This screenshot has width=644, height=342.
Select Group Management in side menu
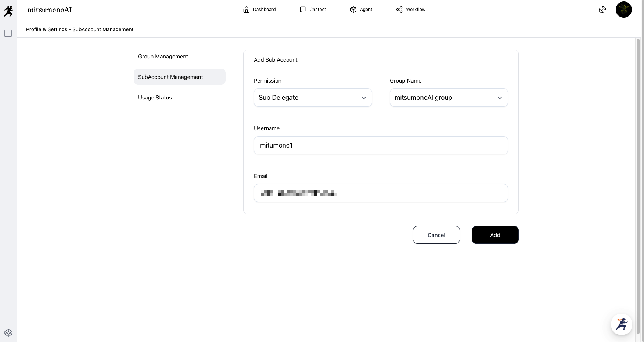coord(163,57)
